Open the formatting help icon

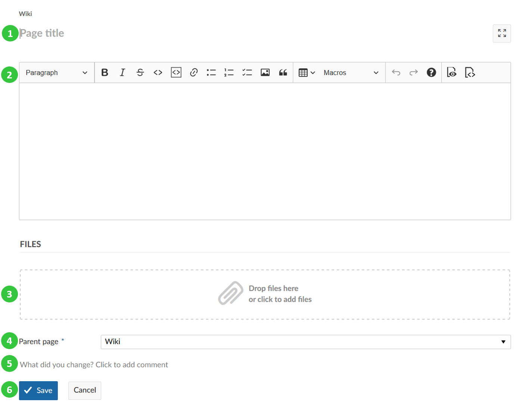click(431, 72)
